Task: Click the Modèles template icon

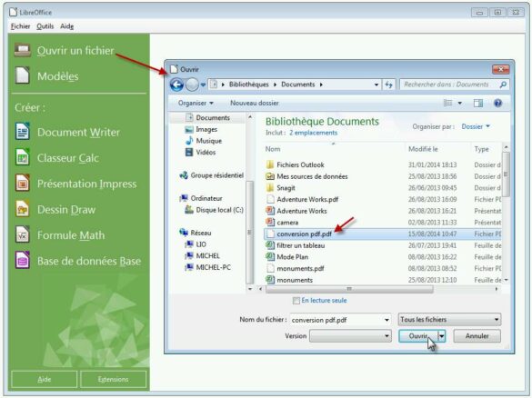Action: coord(23,75)
